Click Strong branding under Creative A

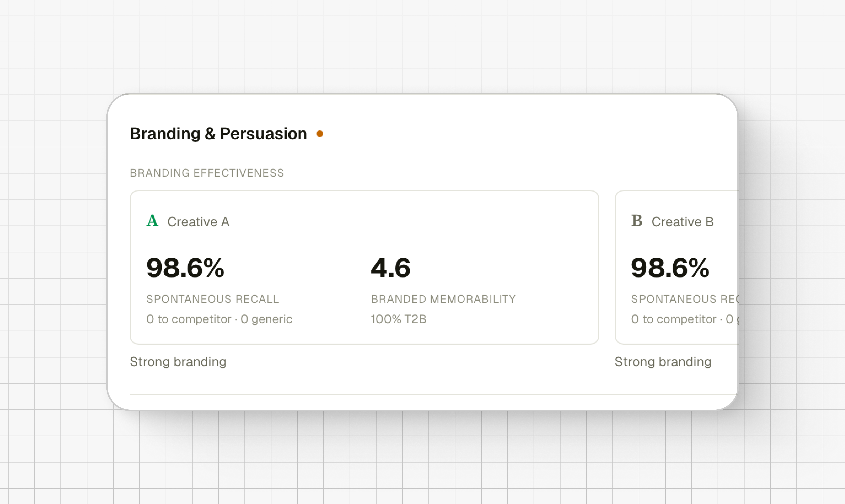[x=178, y=362]
